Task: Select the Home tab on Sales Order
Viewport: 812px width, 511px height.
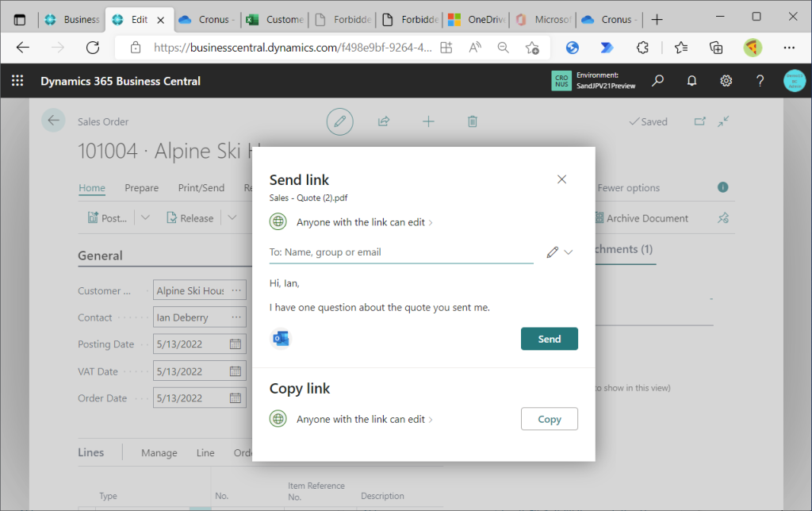Action: click(92, 188)
